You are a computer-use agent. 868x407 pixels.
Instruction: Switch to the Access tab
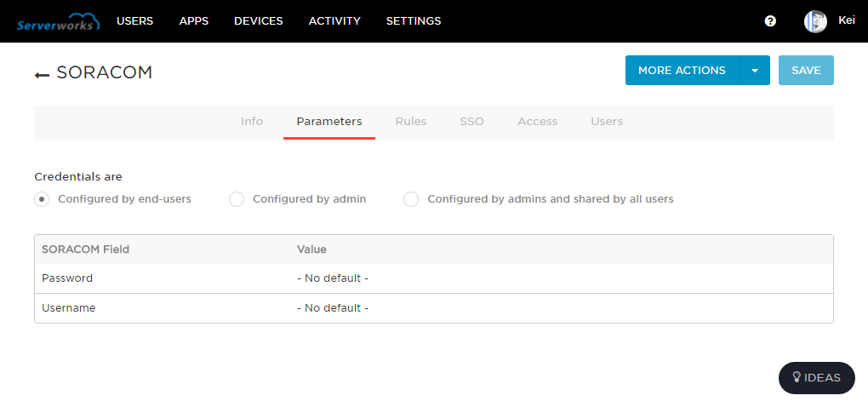[x=538, y=122]
